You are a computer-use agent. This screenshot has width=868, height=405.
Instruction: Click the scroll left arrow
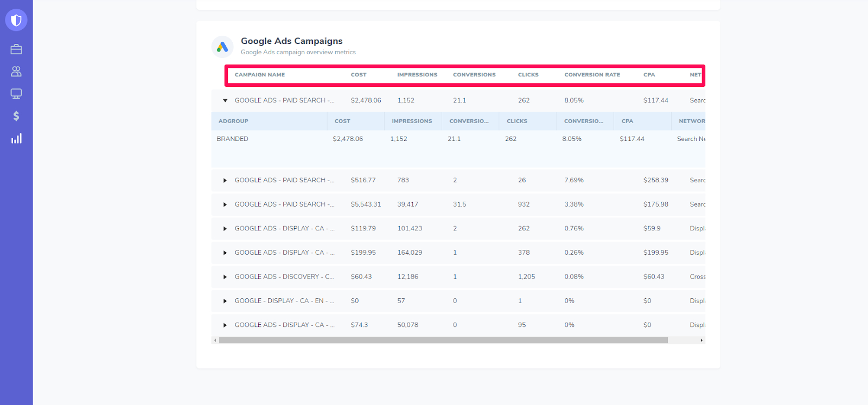click(x=215, y=340)
